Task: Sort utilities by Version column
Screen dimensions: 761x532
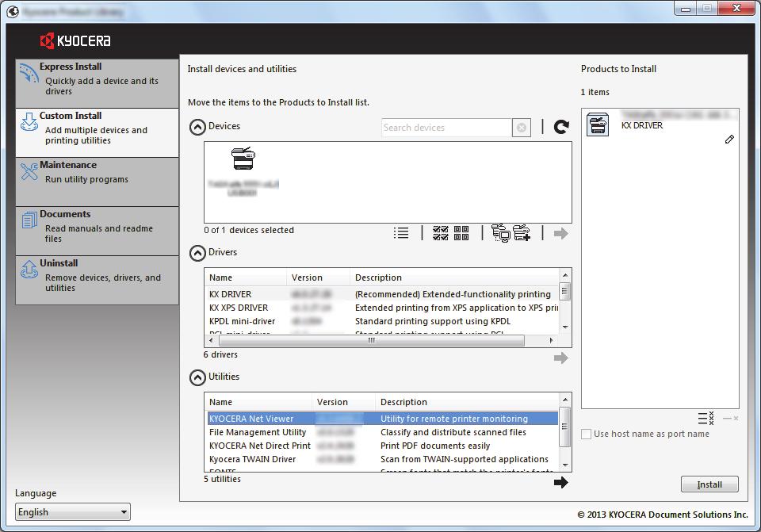Action: (x=343, y=402)
